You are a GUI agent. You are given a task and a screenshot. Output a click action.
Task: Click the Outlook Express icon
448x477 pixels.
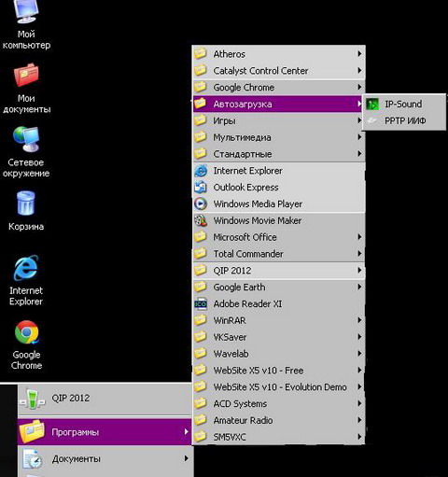201,187
